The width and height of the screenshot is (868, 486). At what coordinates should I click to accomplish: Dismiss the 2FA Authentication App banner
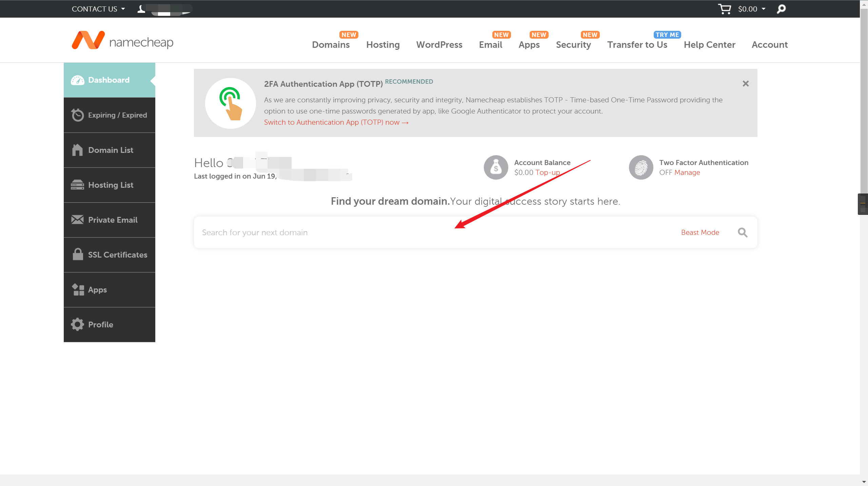click(x=745, y=83)
